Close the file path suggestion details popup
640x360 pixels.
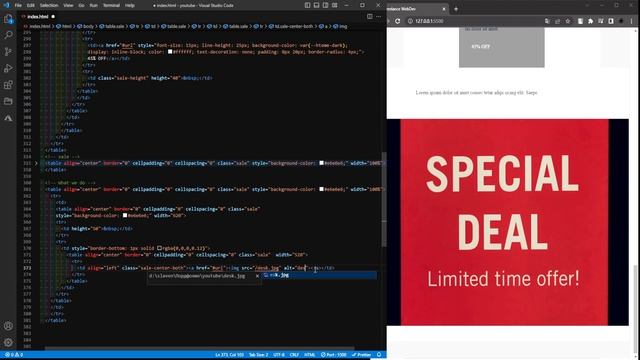tap(257, 276)
